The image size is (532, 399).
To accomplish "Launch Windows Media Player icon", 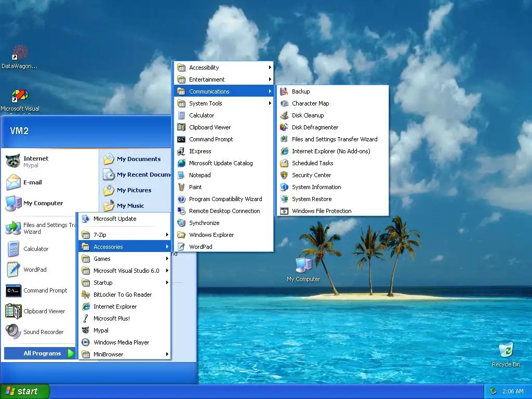I will click(x=86, y=342).
